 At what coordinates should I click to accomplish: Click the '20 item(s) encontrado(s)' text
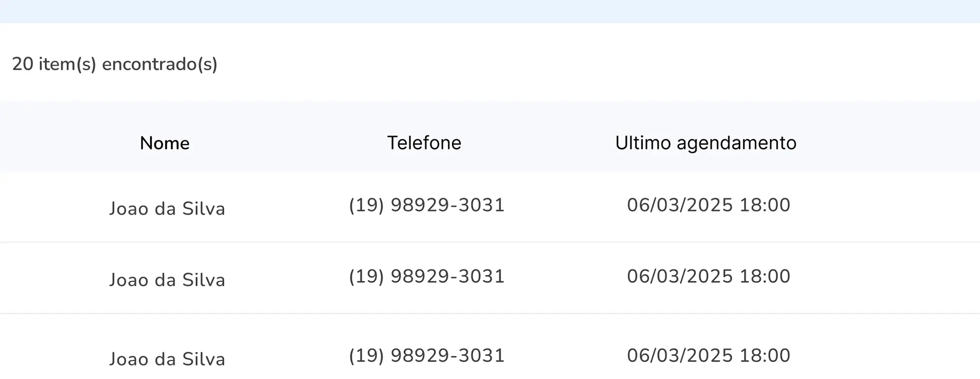point(115,64)
